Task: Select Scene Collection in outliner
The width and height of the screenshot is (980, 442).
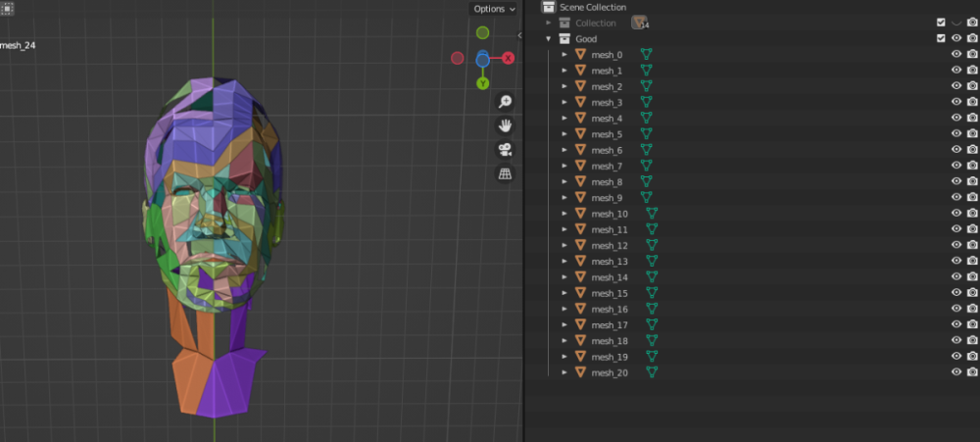Action: click(592, 7)
